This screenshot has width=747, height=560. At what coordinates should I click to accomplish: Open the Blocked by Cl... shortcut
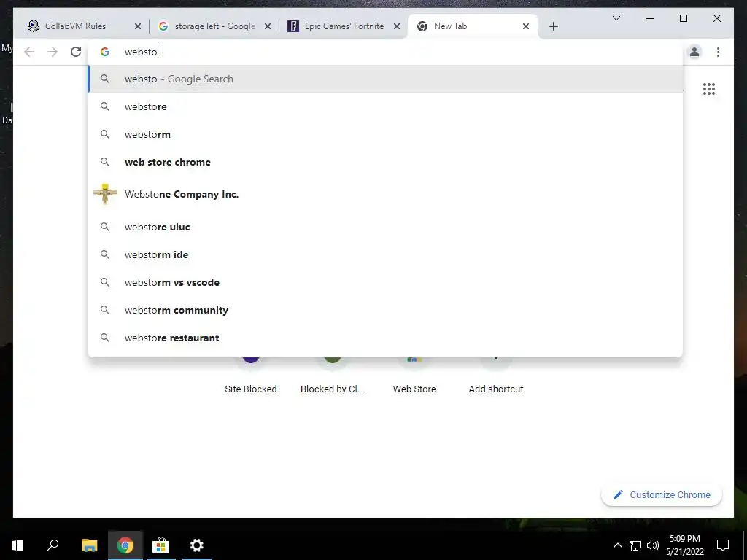coord(332,375)
